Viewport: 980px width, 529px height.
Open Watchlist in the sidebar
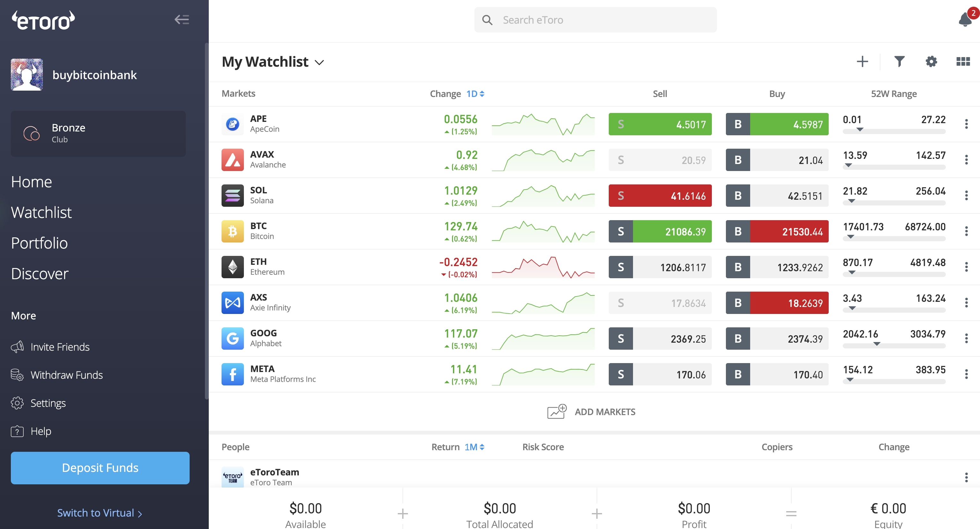[41, 212]
